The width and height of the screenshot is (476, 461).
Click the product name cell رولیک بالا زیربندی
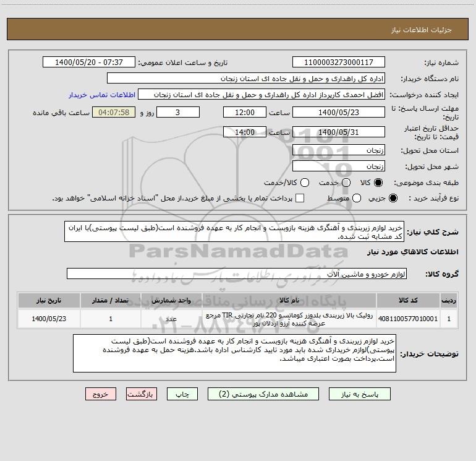pos(289,319)
